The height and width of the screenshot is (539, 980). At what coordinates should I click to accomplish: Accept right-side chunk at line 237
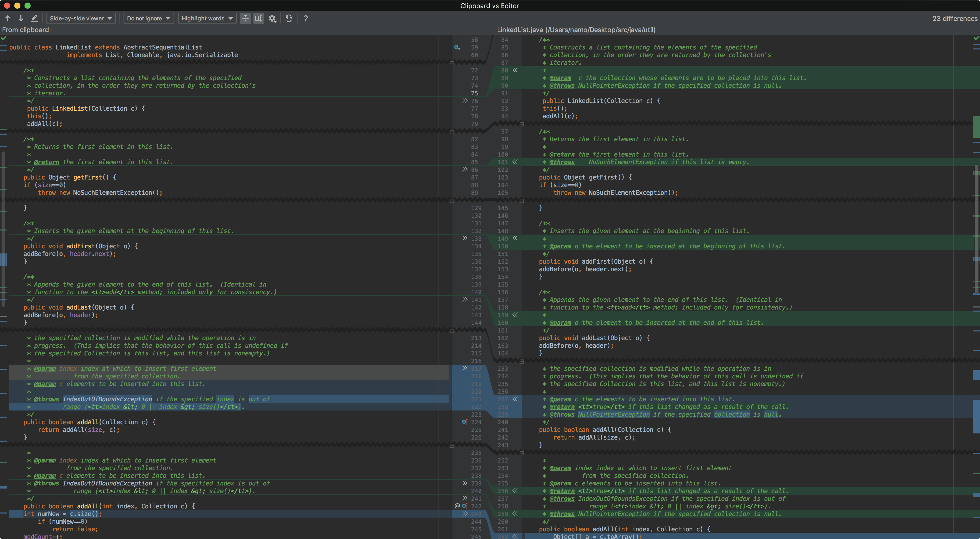coord(515,399)
